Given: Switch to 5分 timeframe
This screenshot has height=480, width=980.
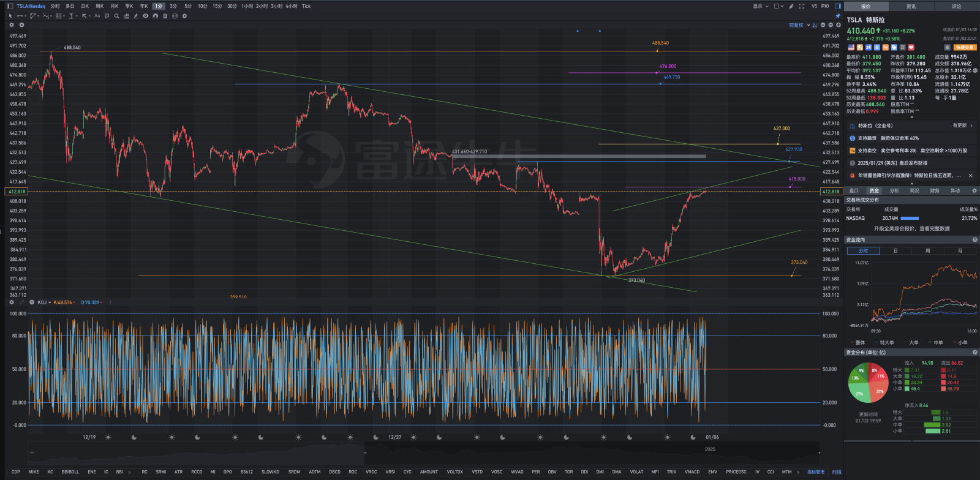Looking at the screenshot, I should (x=188, y=6).
